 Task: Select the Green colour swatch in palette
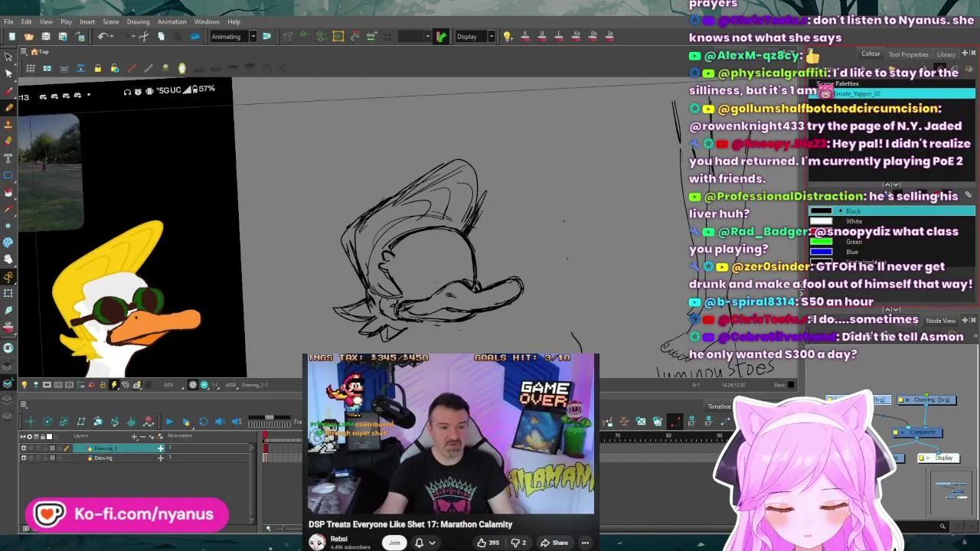pyautogui.click(x=821, y=242)
